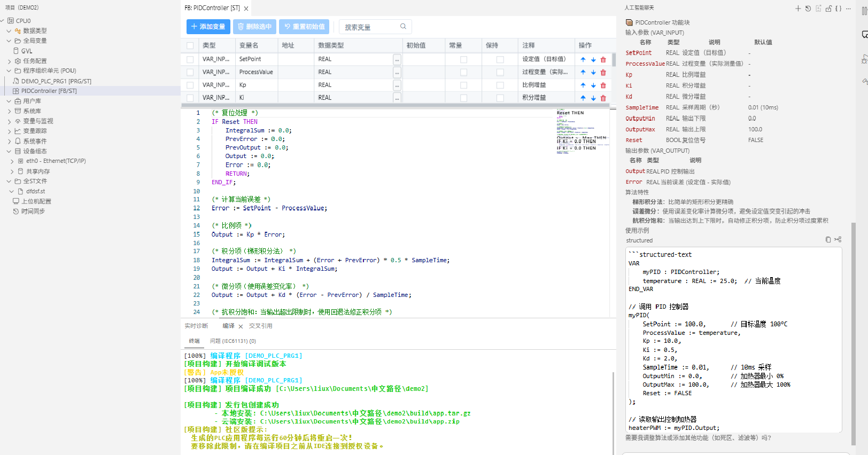Move Ki variable up
The image size is (868, 455).
point(583,98)
